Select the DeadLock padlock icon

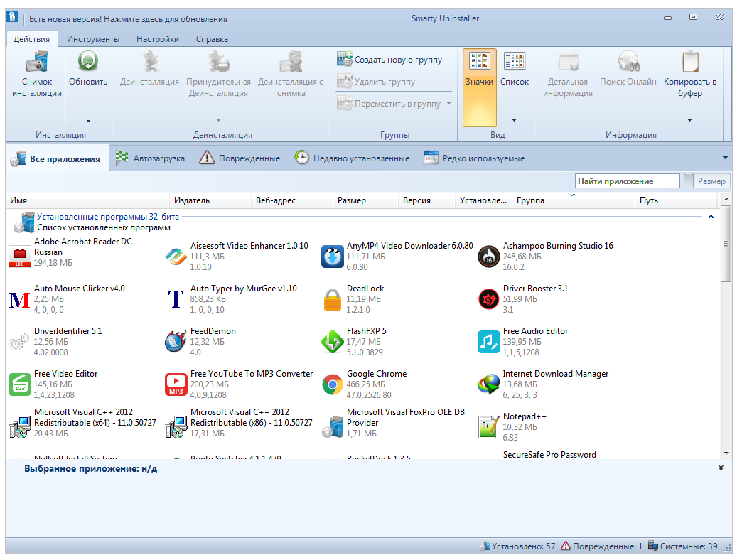pos(332,299)
